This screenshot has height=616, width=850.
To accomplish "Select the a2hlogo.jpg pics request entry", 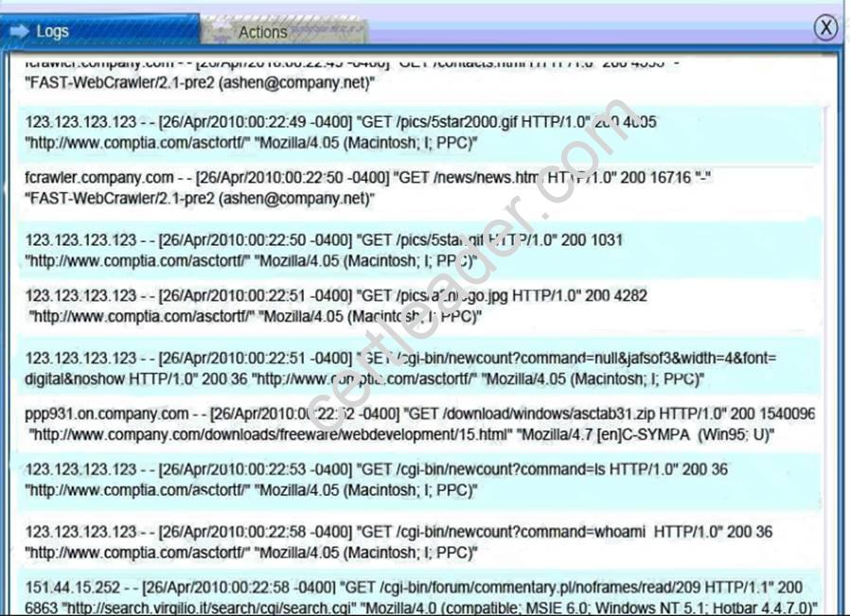I will point(284,304).
